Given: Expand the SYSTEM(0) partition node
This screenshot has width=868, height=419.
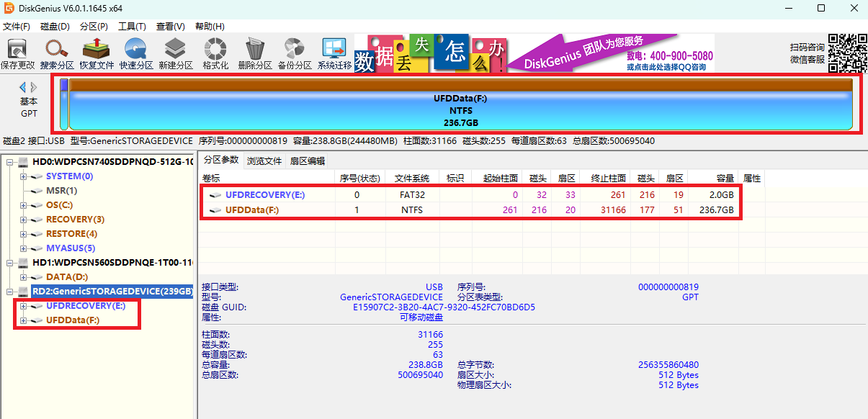Looking at the screenshot, I should coord(24,176).
